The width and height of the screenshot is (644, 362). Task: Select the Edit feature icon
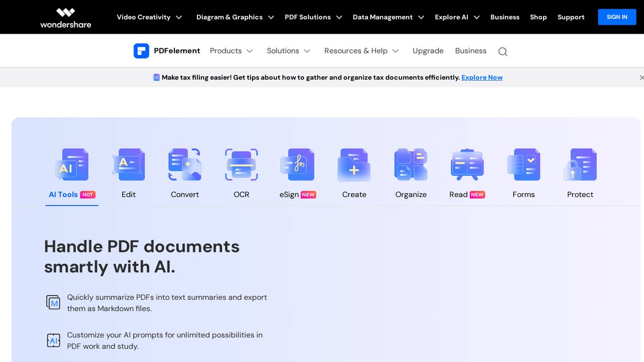coord(128,164)
